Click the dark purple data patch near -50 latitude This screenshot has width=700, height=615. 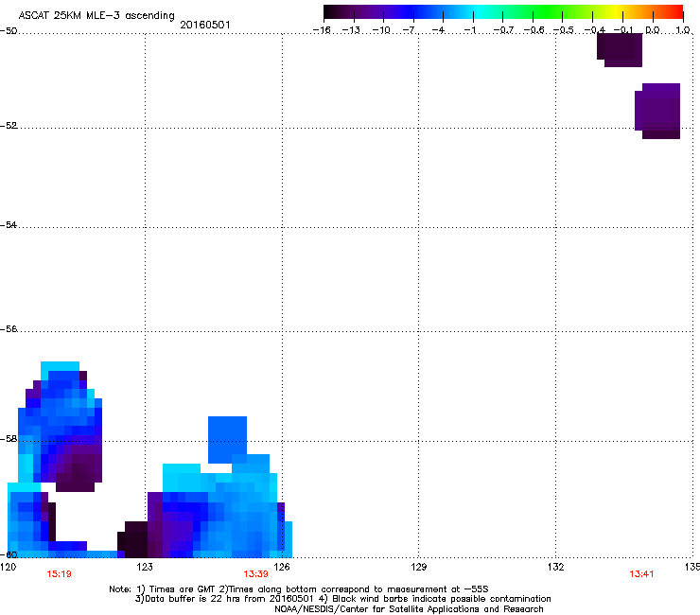click(621, 50)
